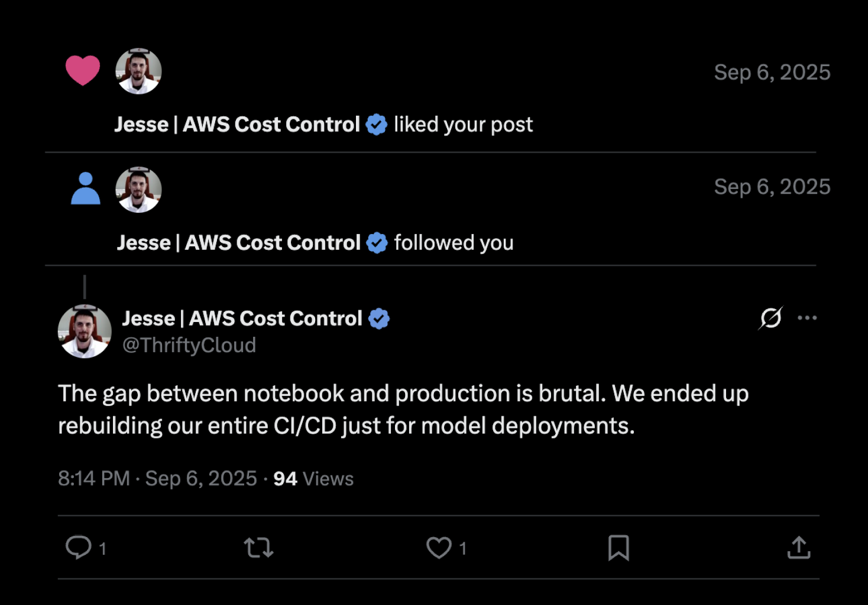868x605 pixels.
Task: Open Jesse's profile via @ThriftyCloud handle
Action: [190, 344]
